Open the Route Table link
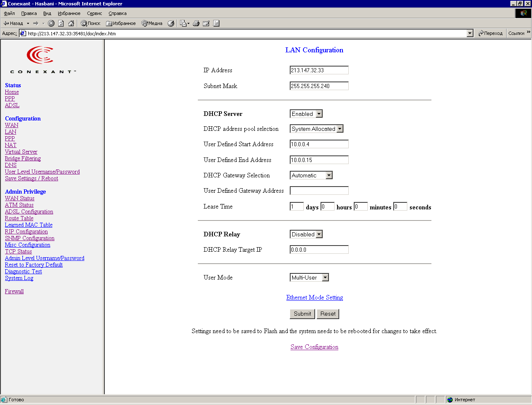This screenshot has width=532, height=405. pos(19,218)
